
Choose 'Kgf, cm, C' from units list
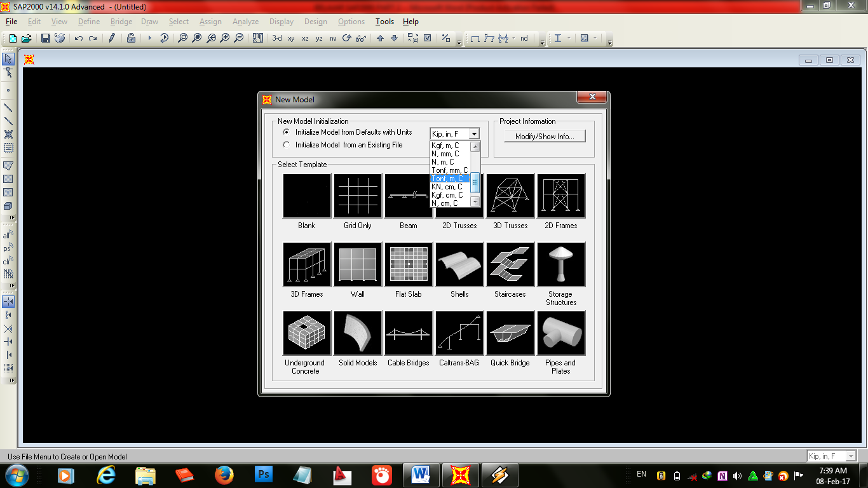[450, 195]
